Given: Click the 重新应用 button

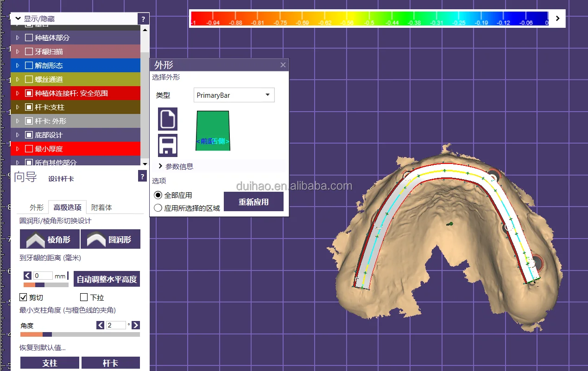Looking at the screenshot, I should point(254,202).
